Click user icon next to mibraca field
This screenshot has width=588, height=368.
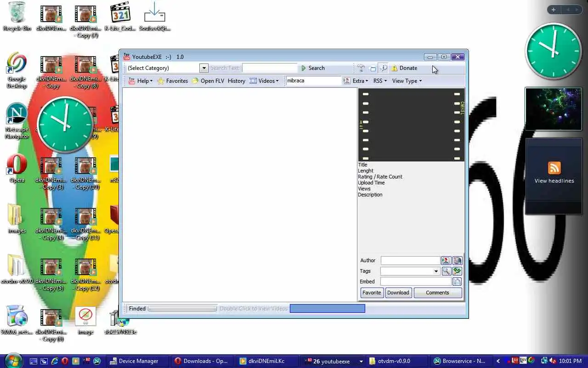click(x=347, y=80)
